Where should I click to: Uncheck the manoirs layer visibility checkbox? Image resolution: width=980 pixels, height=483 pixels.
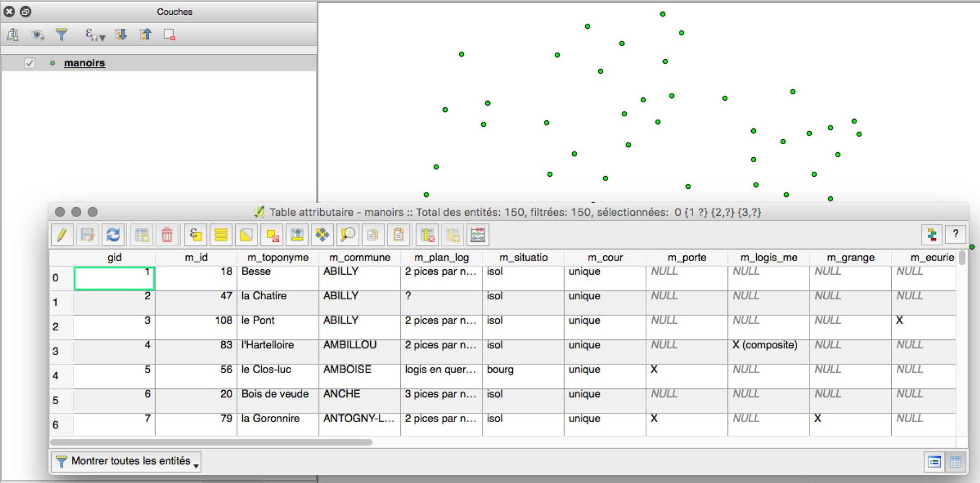click(30, 63)
